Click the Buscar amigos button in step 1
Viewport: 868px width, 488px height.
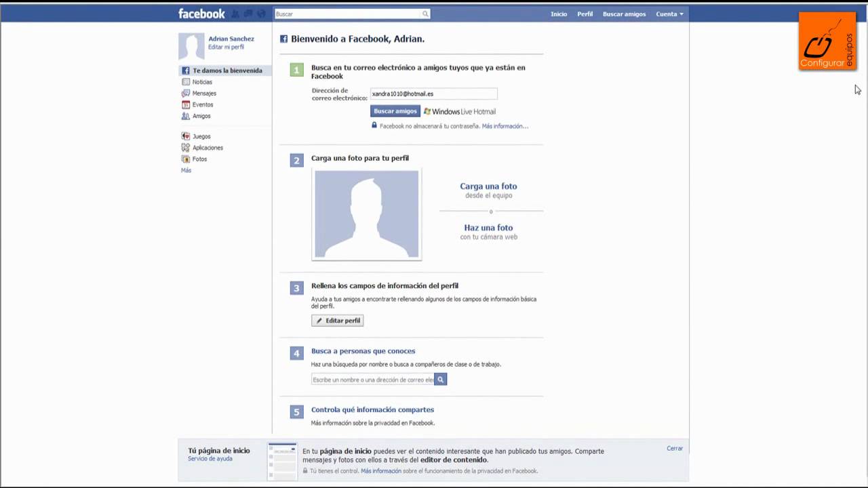[395, 111]
